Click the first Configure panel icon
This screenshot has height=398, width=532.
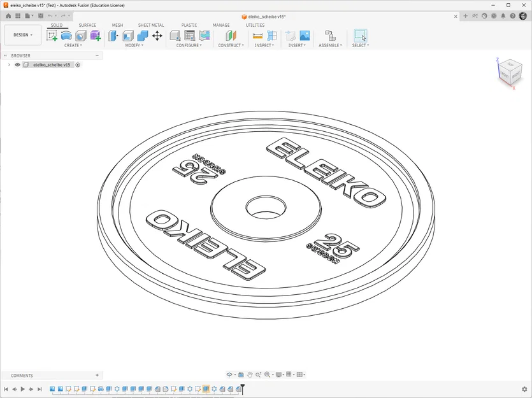click(175, 36)
